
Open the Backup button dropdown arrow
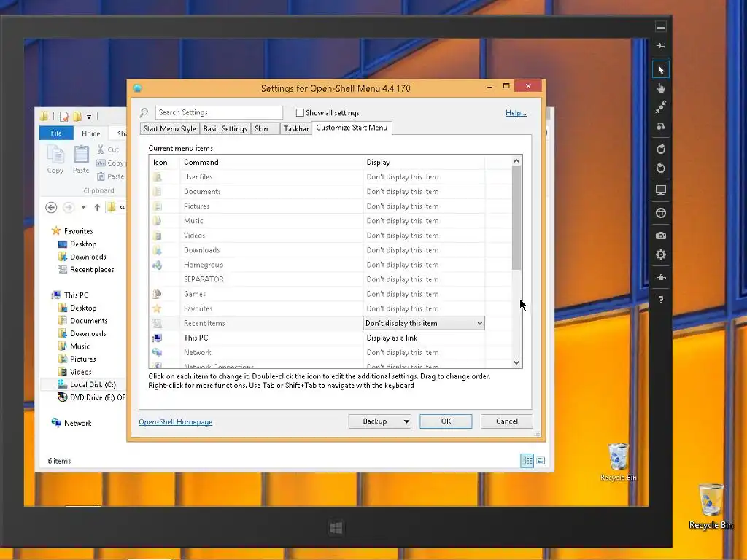coord(406,421)
